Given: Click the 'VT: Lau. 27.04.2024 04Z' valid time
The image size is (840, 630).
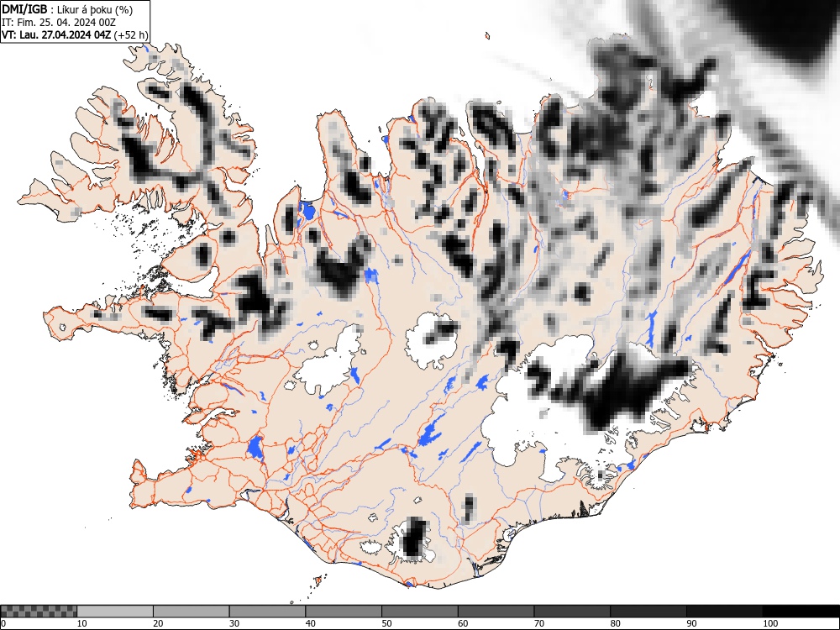Looking at the screenshot, I should [x=56, y=35].
